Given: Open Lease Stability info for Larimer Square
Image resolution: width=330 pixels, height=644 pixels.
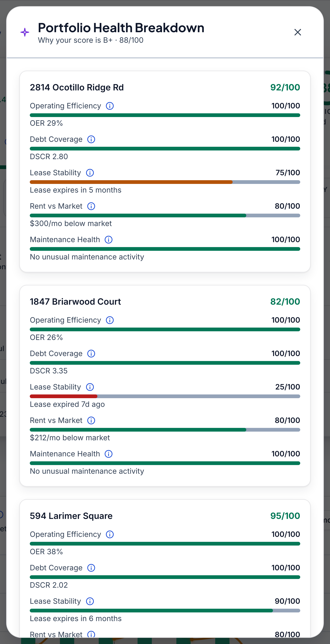Looking at the screenshot, I should pos(90,601).
